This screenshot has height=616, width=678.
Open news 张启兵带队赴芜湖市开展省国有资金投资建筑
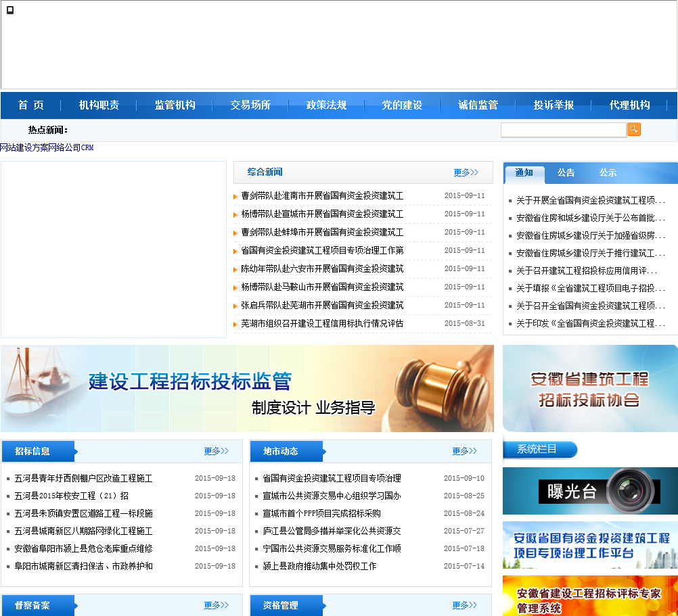(322, 306)
